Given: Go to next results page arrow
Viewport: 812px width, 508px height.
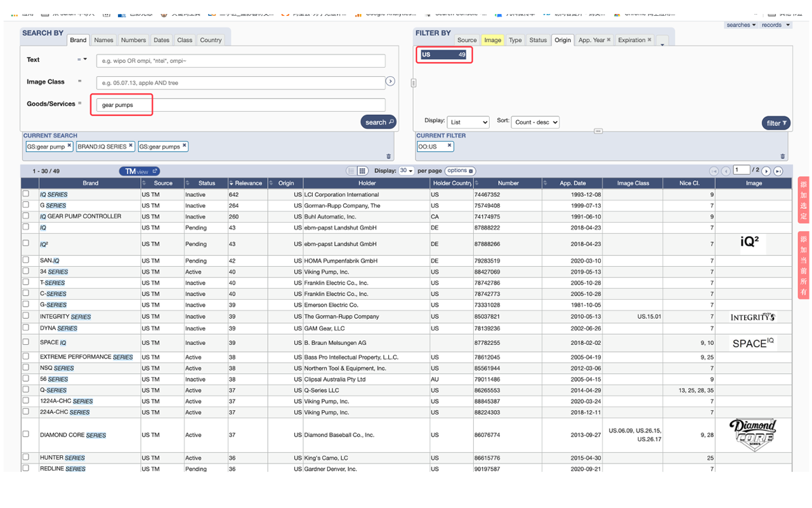Looking at the screenshot, I should click(x=766, y=171).
